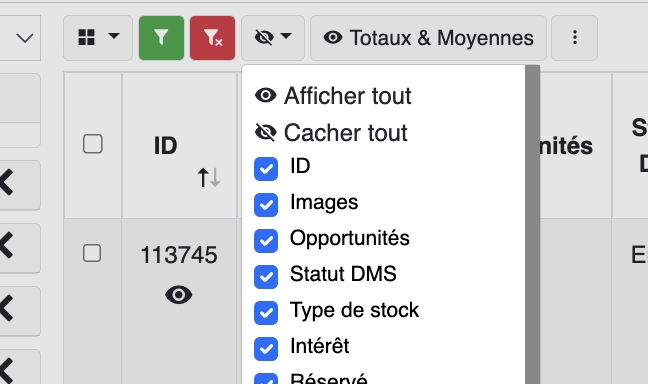Uncheck the ID column checkbox
The image size is (648, 384).
click(x=266, y=169)
